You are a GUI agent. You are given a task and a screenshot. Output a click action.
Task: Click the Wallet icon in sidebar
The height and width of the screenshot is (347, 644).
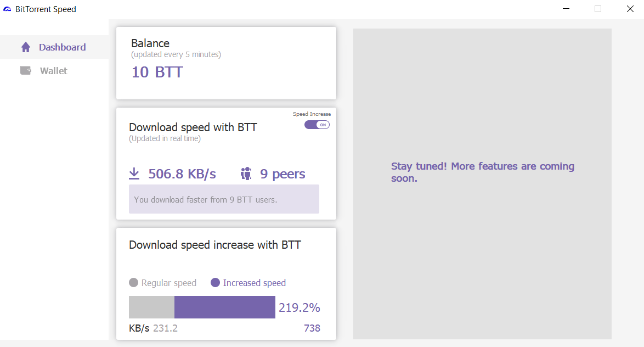25,71
